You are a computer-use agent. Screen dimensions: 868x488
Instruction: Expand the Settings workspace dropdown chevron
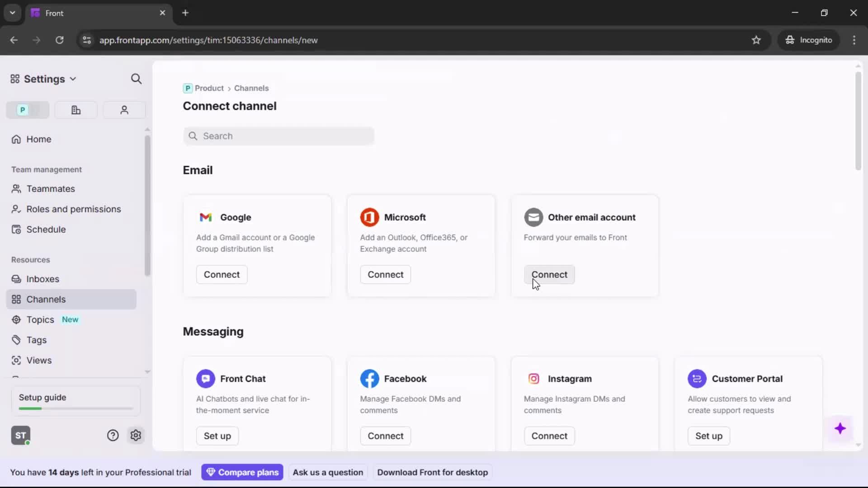tap(73, 79)
